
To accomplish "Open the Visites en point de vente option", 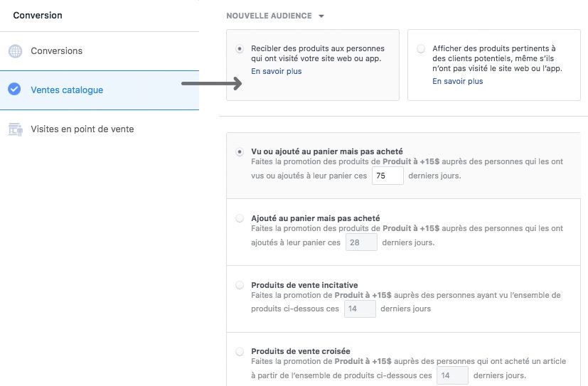I will [x=82, y=129].
